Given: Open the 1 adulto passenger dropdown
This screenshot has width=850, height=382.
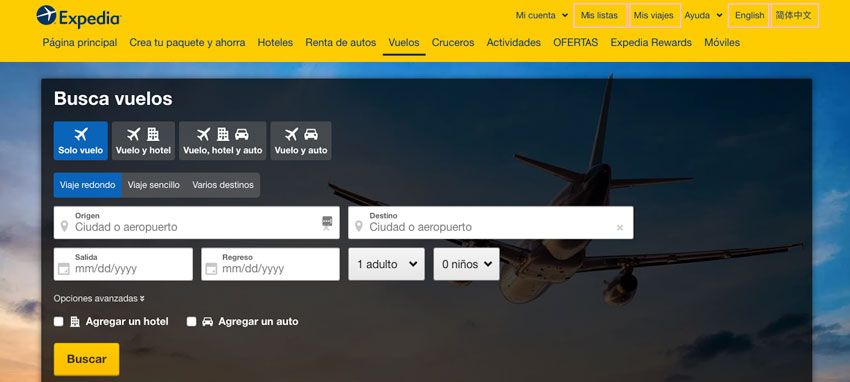Looking at the screenshot, I should [387, 264].
